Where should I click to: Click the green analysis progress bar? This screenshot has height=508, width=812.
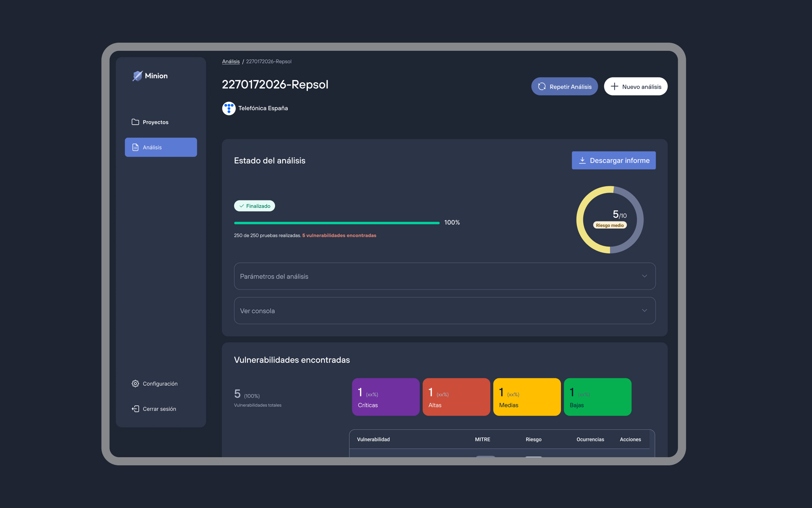click(337, 223)
